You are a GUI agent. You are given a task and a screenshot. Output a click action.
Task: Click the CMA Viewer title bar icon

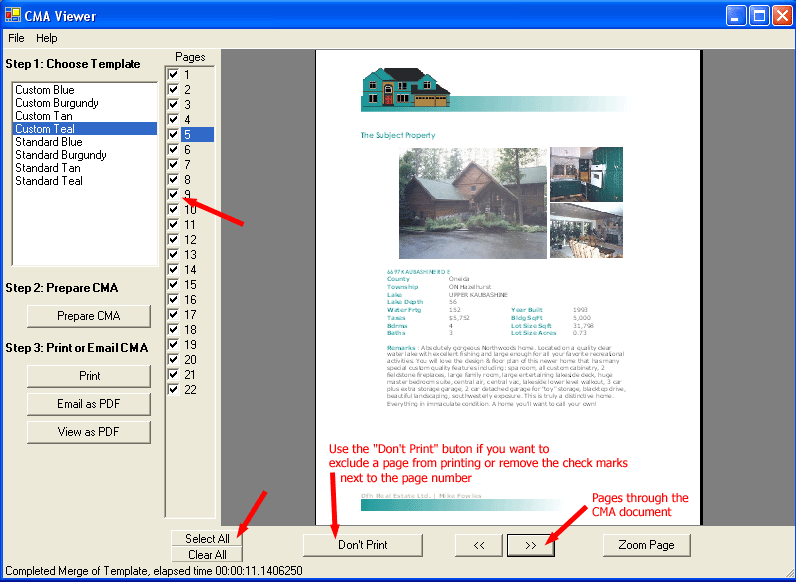(x=12, y=15)
